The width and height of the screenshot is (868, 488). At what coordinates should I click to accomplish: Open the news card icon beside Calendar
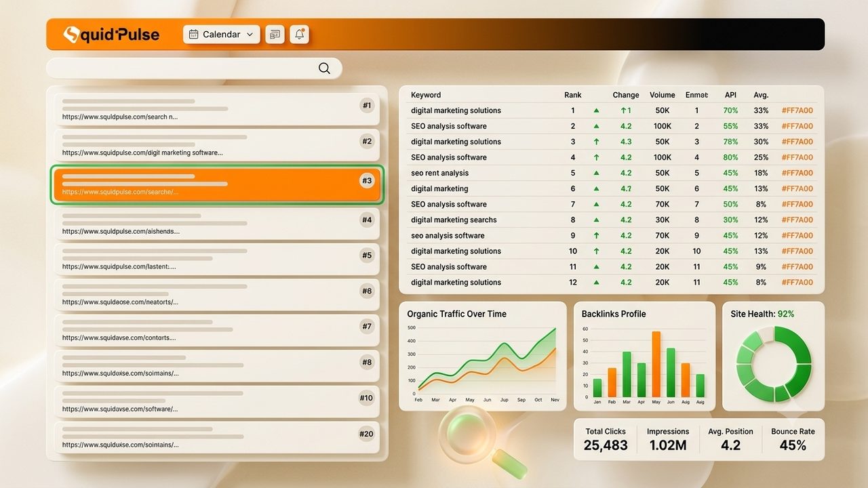274,34
